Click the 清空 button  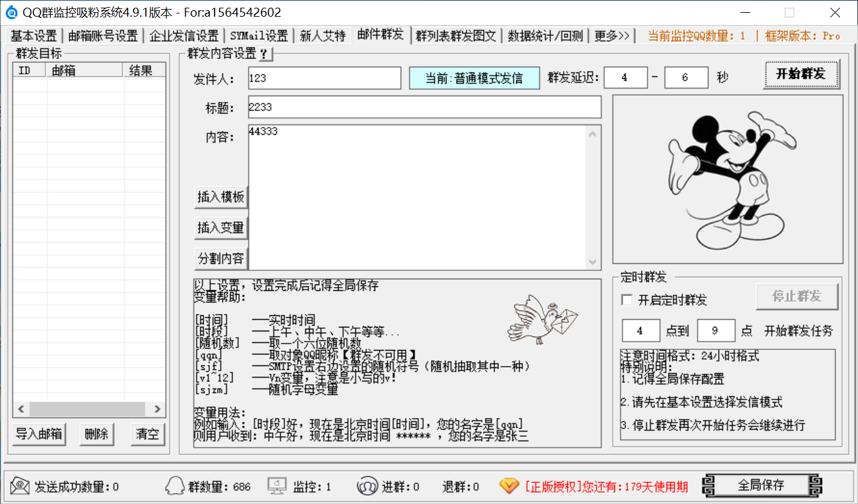click(x=148, y=434)
